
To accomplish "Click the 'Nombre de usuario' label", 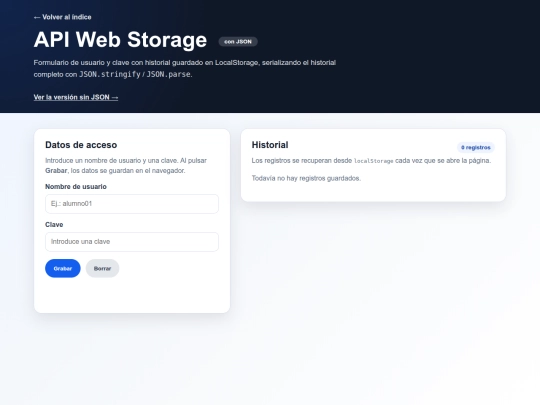I will pos(76,187).
